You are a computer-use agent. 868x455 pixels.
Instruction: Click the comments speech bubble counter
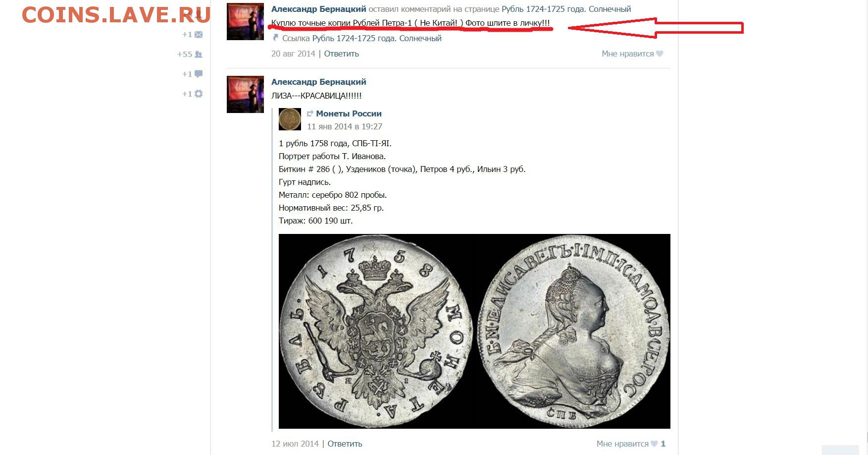click(199, 74)
